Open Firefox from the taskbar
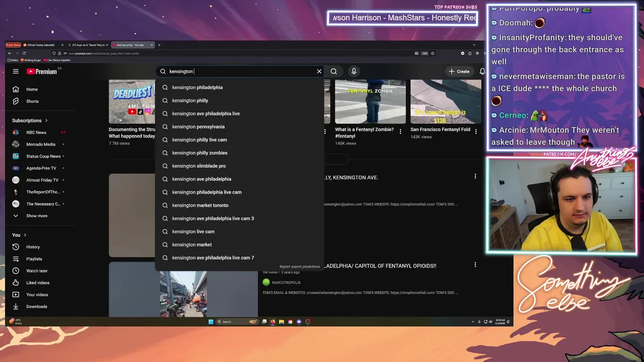Image resolution: width=644 pixels, height=362 pixels. pos(273,322)
